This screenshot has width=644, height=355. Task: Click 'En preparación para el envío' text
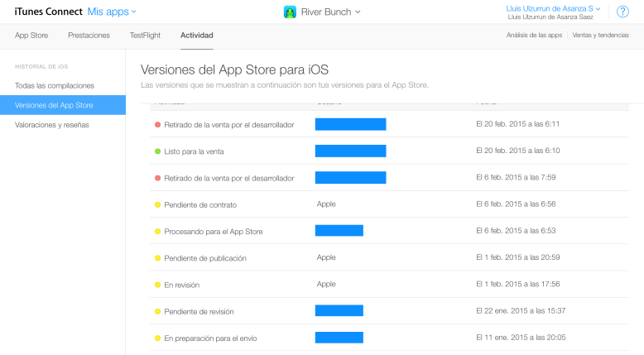(x=210, y=338)
